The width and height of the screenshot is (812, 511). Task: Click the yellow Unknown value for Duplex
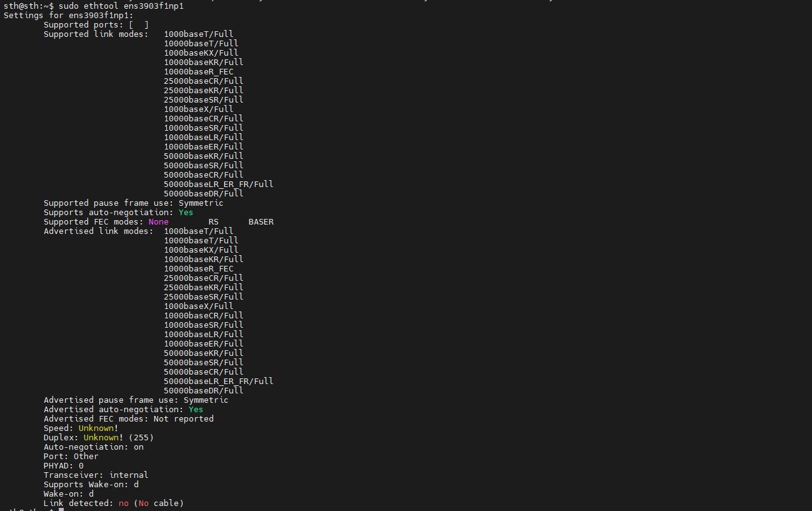[101, 437]
